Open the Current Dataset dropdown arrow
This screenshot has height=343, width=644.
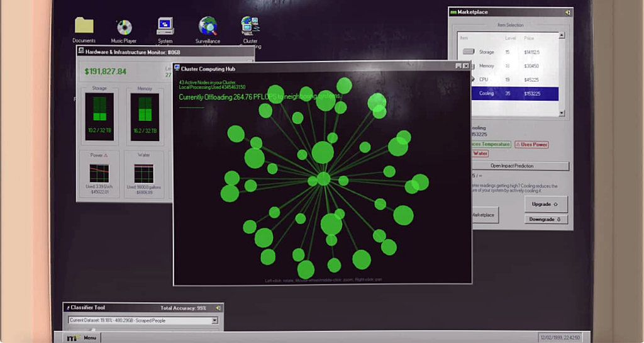coord(214,320)
